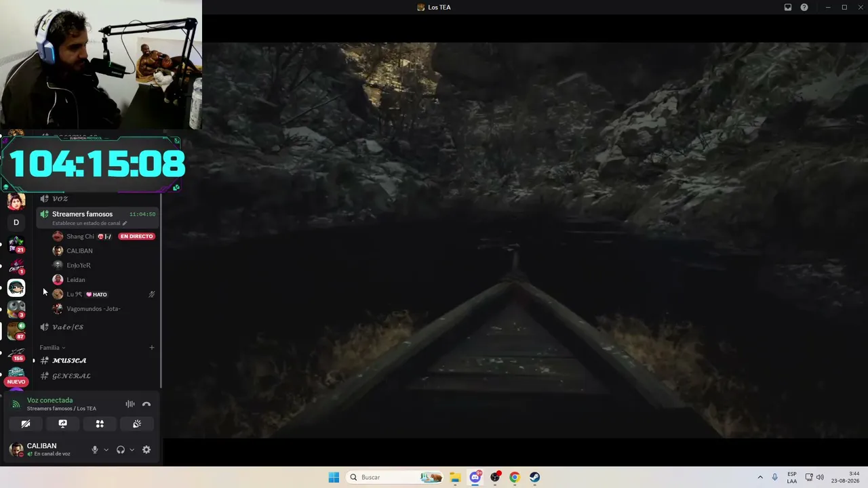Select the Streamers famosos voice channel

(x=82, y=214)
